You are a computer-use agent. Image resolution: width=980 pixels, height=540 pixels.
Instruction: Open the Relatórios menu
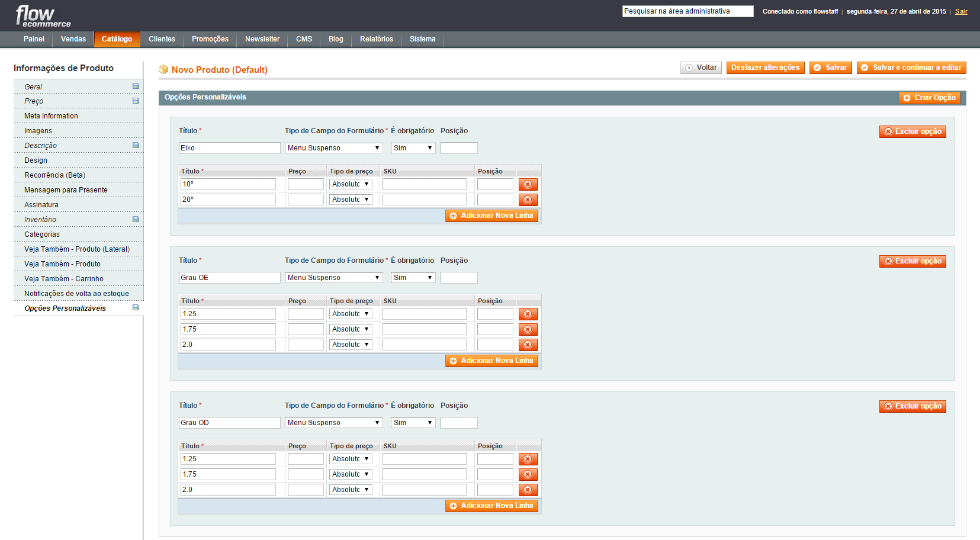point(377,39)
